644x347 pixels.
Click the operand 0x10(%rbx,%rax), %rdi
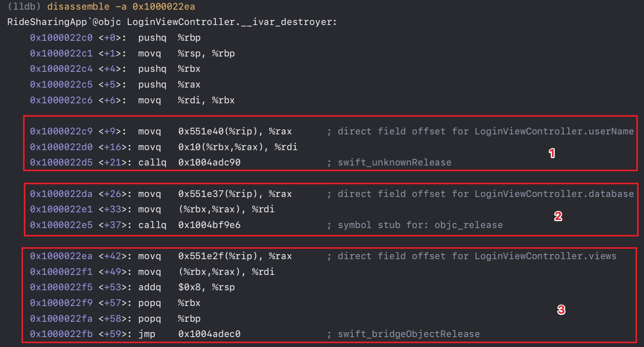pos(238,147)
